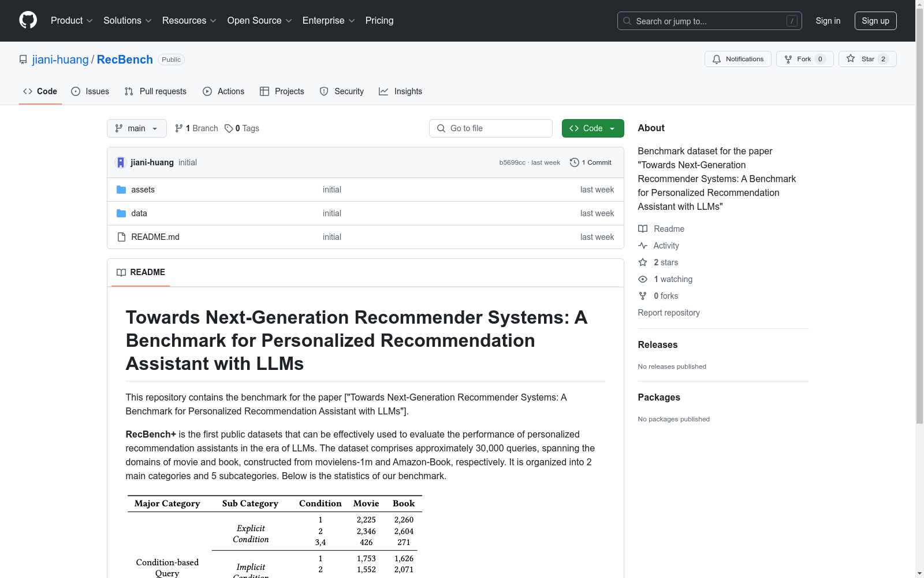
Task: Click the README book icon in file header
Action: pos(121,272)
